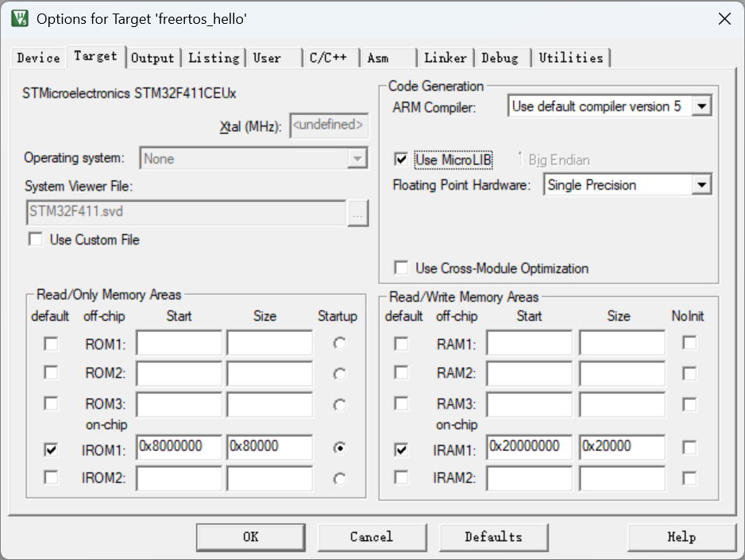Select the IROM1 Startup radio button
The width and height of the screenshot is (745, 560).
(x=340, y=448)
